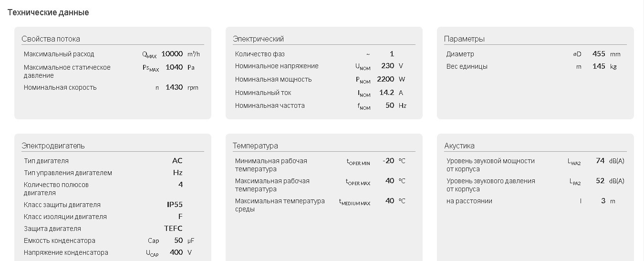This screenshot has width=644, height=261.
Task: Click the 'Минимальная рабочая температура' label
Action: pos(271,165)
